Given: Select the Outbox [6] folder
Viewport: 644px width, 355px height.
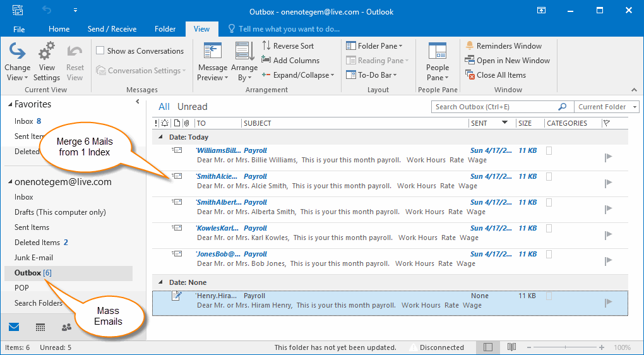Looking at the screenshot, I should [x=69, y=274].
